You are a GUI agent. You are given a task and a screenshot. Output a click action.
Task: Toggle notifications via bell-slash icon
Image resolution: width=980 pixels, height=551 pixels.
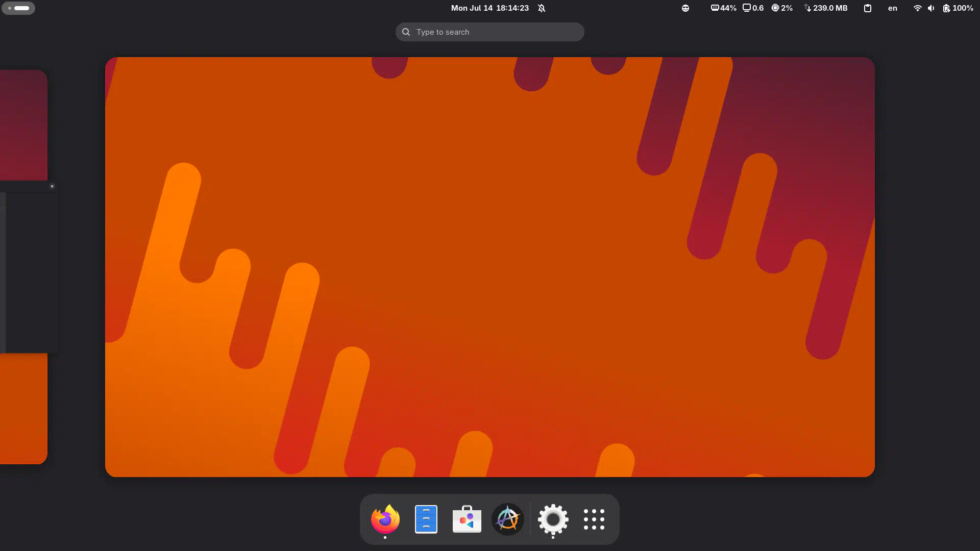pyautogui.click(x=542, y=8)
